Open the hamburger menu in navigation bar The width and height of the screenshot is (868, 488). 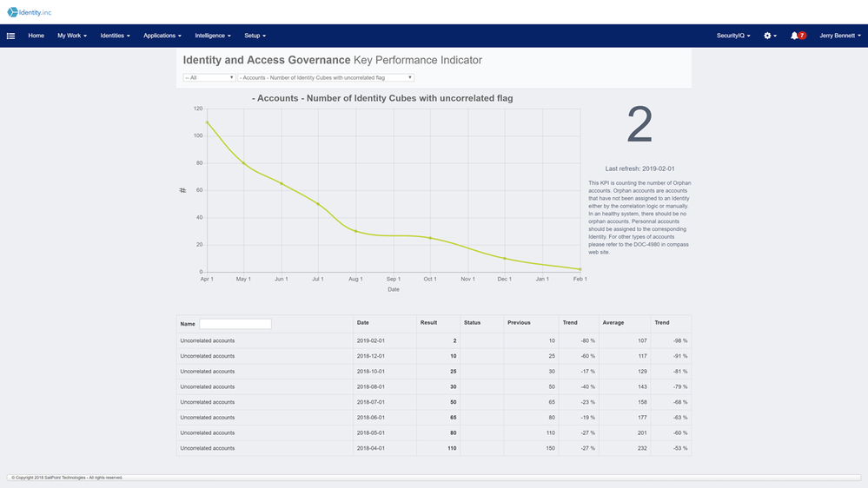pos(11,36)
